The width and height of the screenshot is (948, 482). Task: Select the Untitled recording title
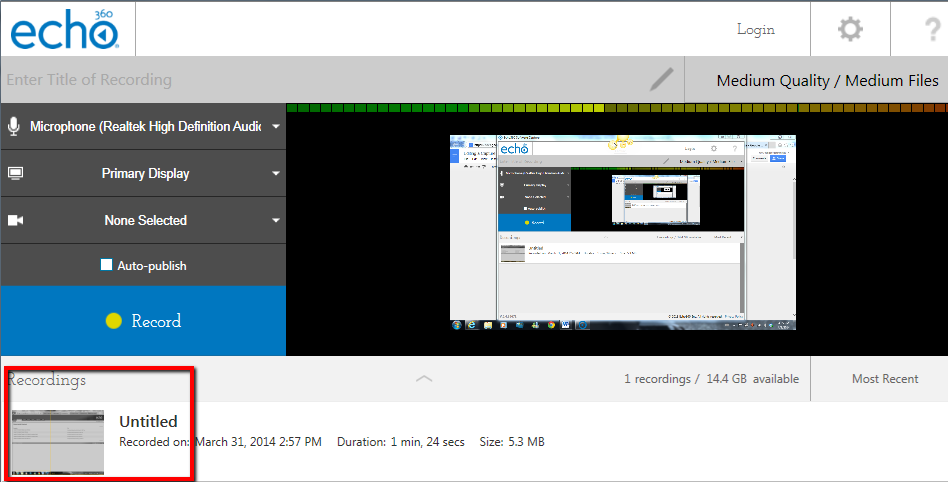point(148,421)
